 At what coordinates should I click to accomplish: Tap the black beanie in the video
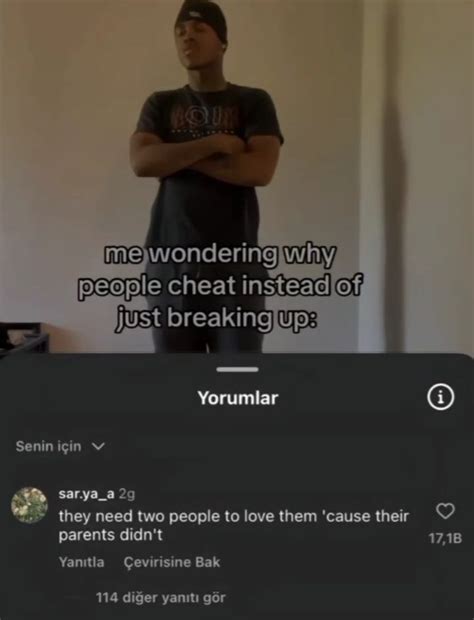pyautogui.click(x=202, y=19)
